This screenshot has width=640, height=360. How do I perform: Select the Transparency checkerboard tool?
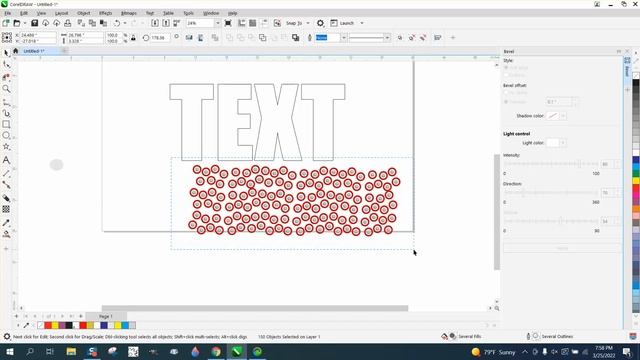coord(7,209)
